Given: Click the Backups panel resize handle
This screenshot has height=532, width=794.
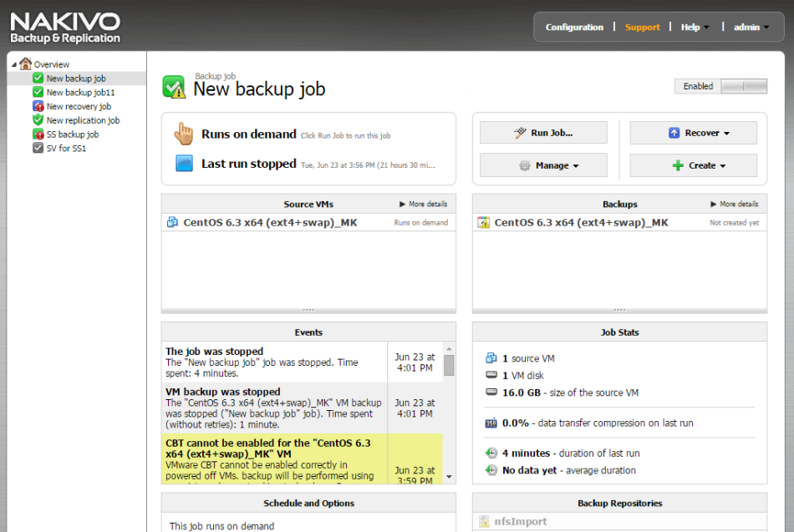Looking at the screenshot, I should click(x=619, y=311).
